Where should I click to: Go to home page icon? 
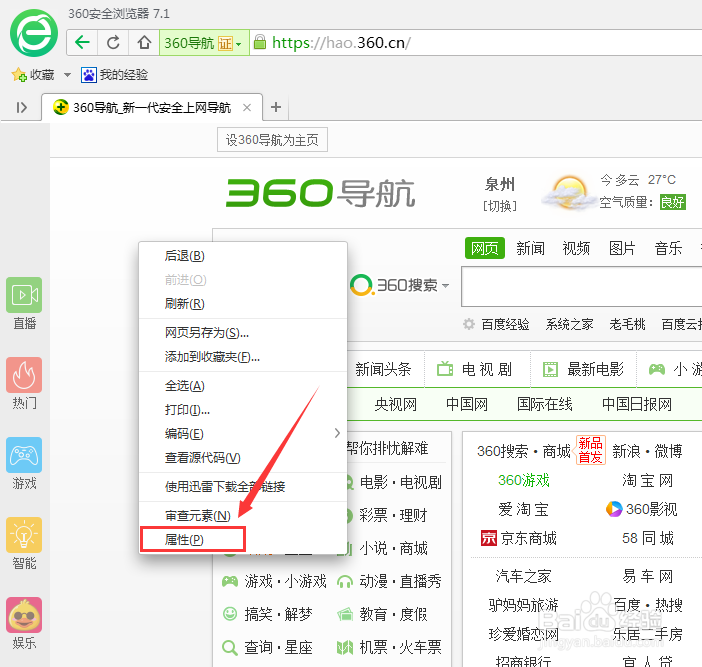pos(144,43)
